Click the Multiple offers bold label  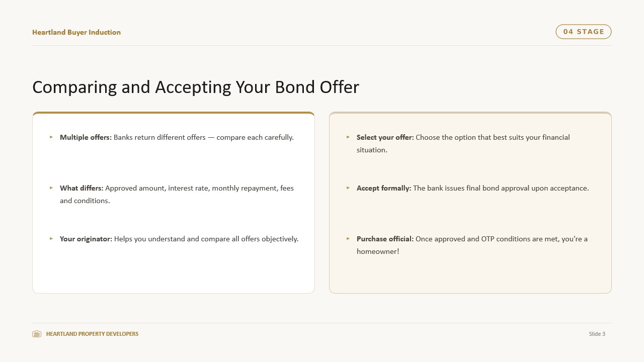point(86,137)
